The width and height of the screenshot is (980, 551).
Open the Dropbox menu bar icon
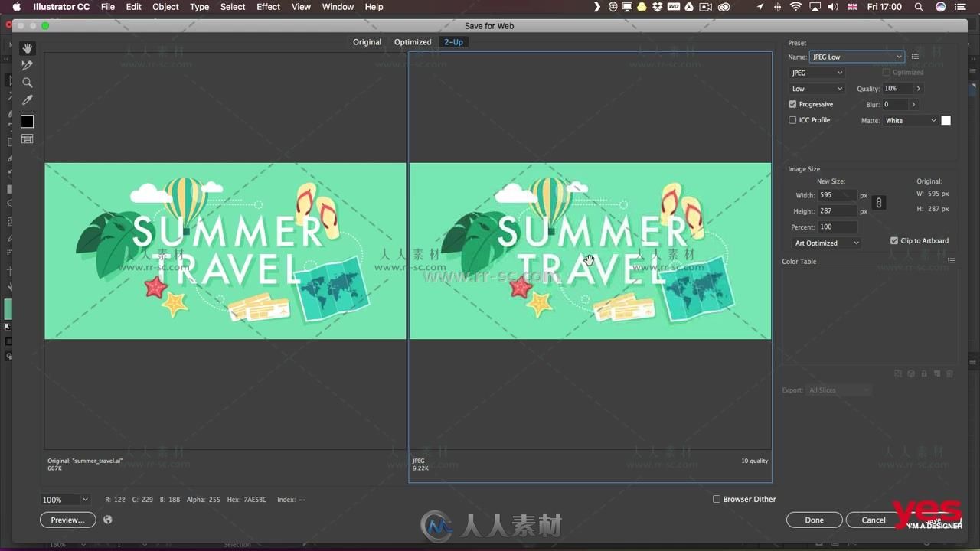pos(657,7)
